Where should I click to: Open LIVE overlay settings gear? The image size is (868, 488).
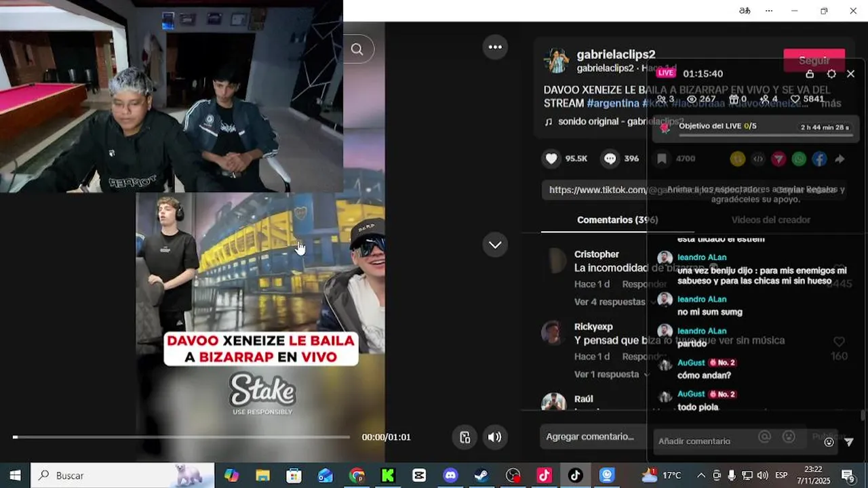[x=831, y=74]
